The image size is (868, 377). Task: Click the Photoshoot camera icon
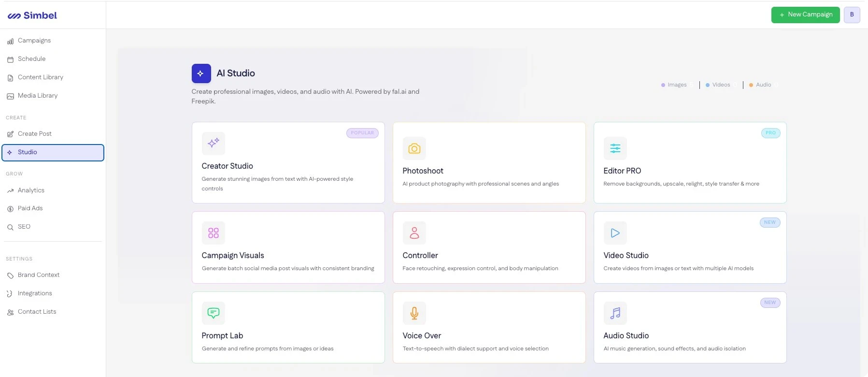(414, 148)
